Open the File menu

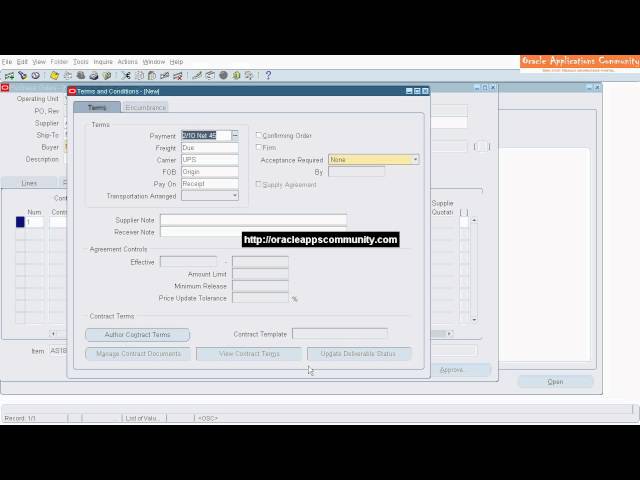pyautogui.click(x=7, y=62)
